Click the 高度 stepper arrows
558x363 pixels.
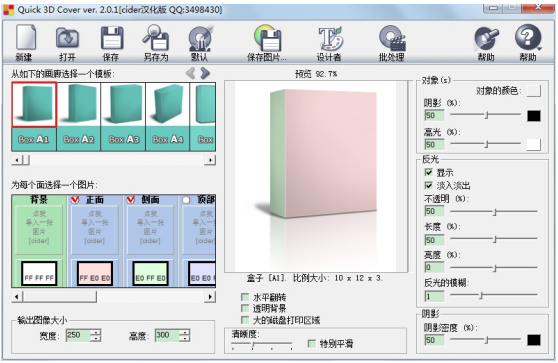point(185,335)
